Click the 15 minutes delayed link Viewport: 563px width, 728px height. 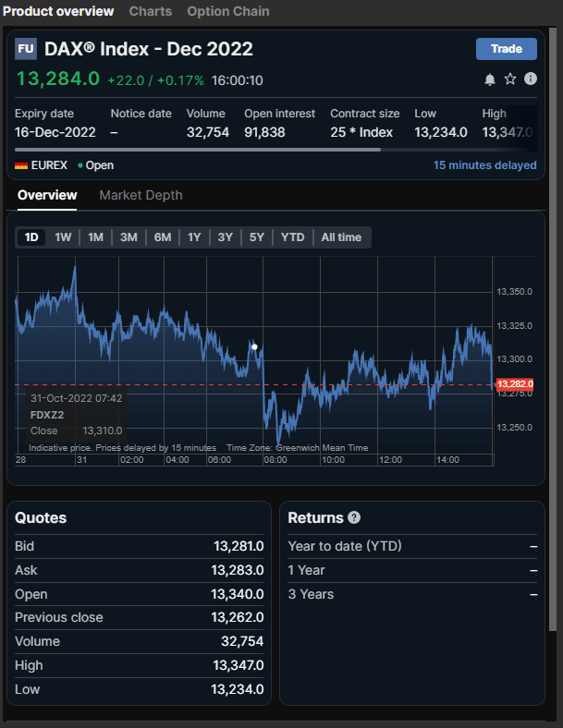click(x=484, y=165)
